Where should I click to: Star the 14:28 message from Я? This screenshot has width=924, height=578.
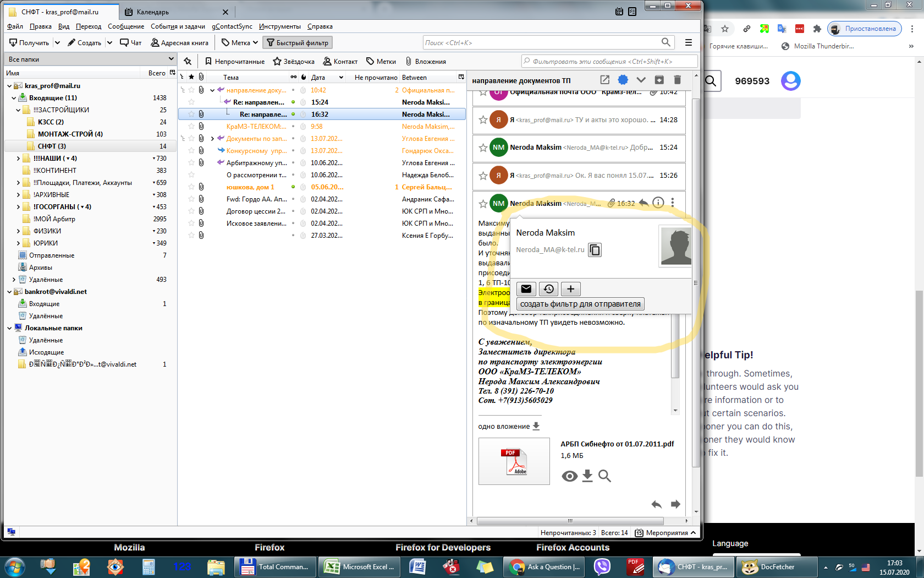(x=483, y=119)
